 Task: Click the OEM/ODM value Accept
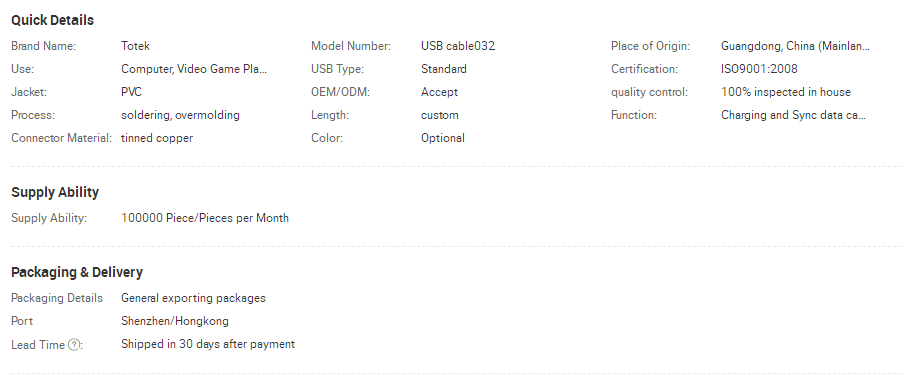(x=439, y=92)
